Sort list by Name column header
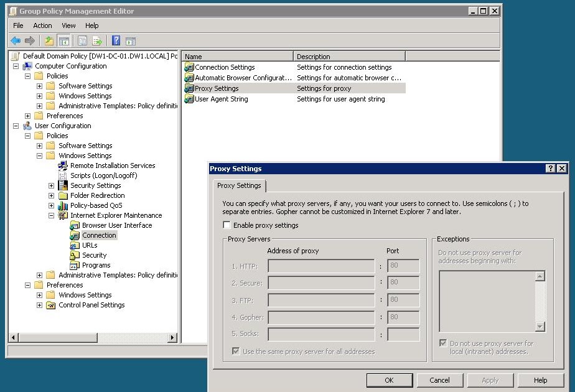This screenshot has width=575, height=392. pyautogui.click(x=238, y=57)
